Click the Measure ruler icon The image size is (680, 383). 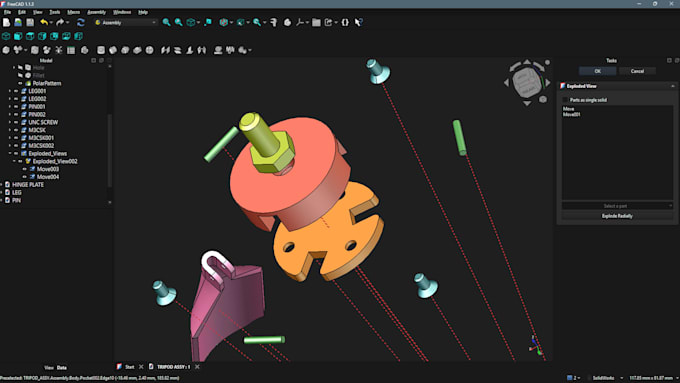tap(274, 22)
